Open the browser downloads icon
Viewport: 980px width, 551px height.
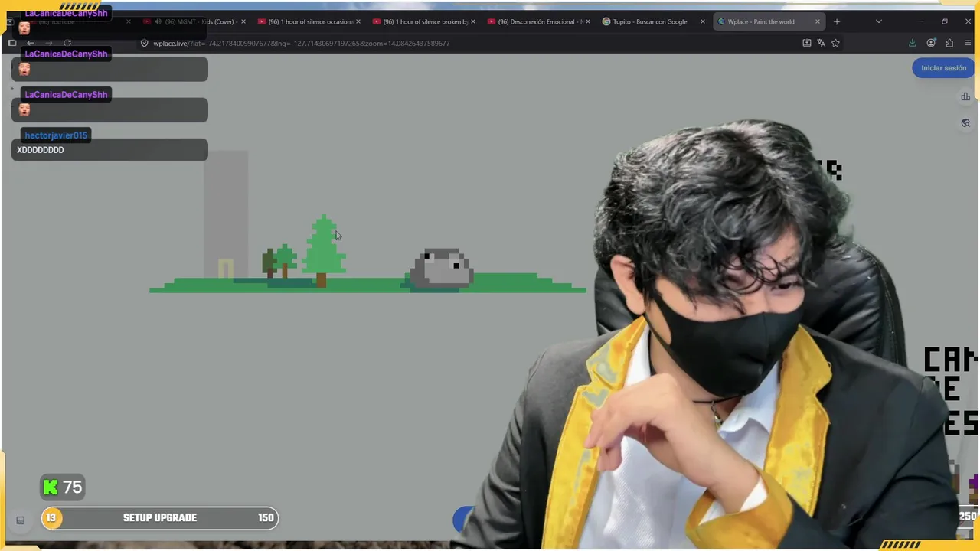coord(912,43)
